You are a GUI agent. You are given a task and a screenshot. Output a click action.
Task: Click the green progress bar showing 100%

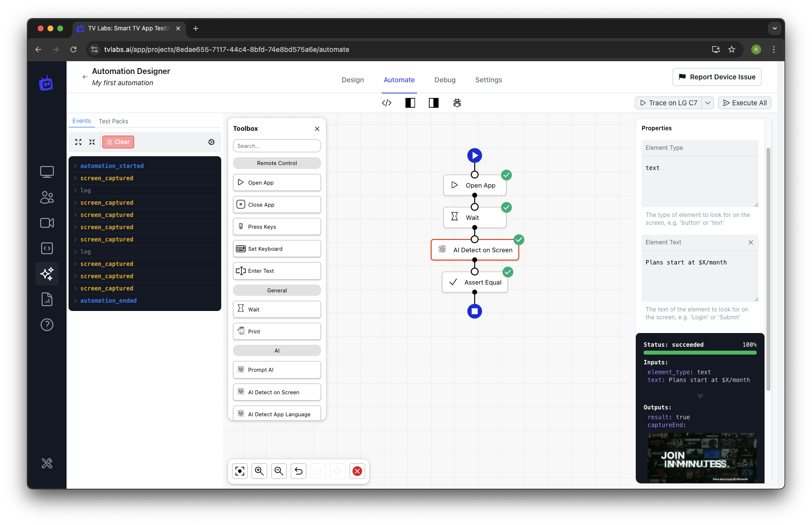[700, 352]
